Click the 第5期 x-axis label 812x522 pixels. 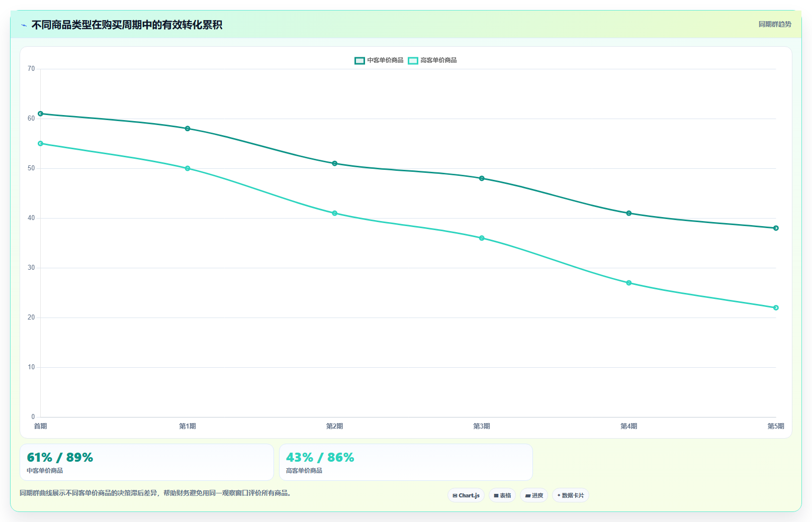pos(776,426)
